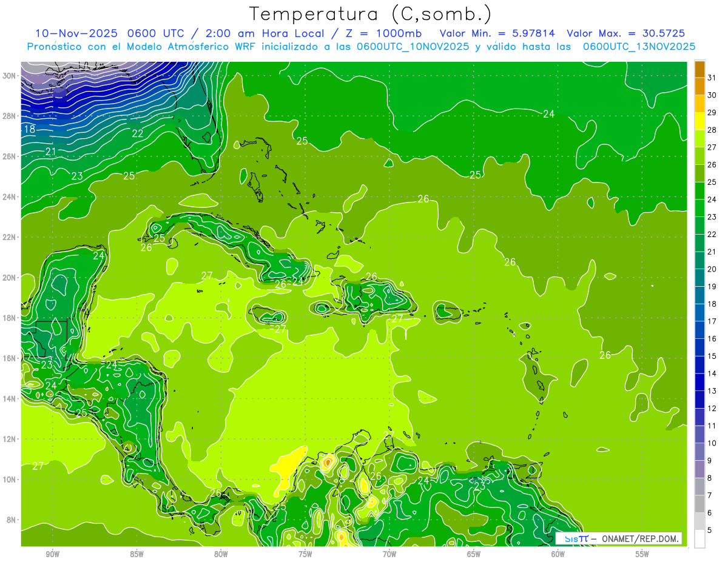Click the '30N' latitude axis label

coord(10,76)
